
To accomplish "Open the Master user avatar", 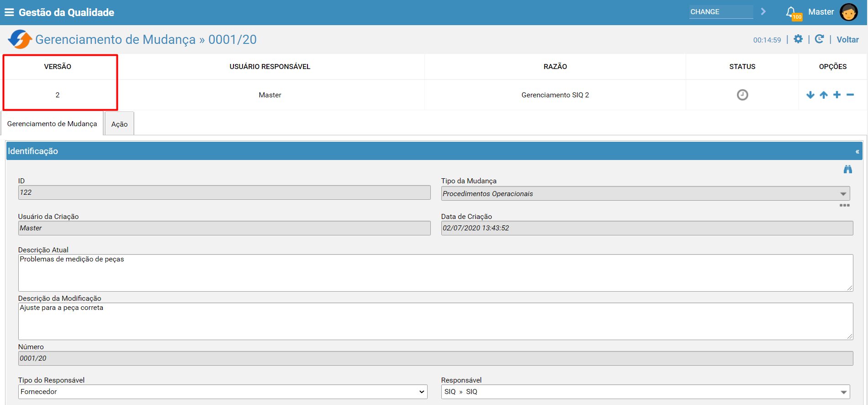I will 849,12.
